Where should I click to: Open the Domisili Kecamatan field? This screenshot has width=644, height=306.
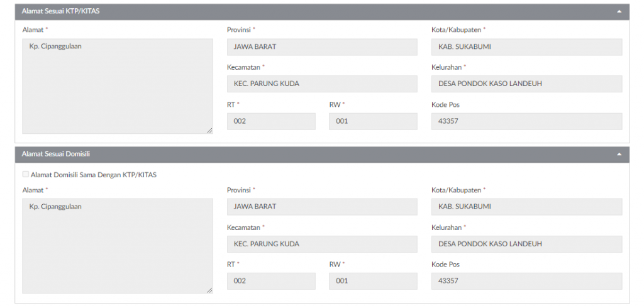point(322,244)
